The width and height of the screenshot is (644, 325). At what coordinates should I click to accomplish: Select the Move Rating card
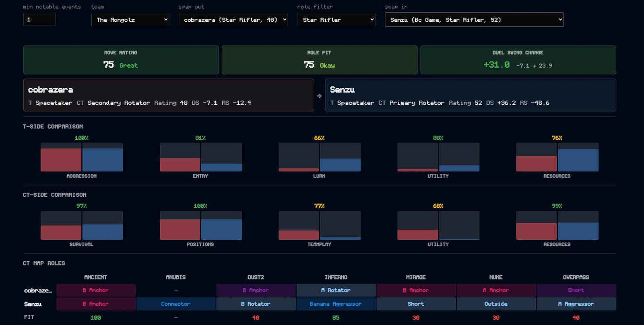click(121, 60)
